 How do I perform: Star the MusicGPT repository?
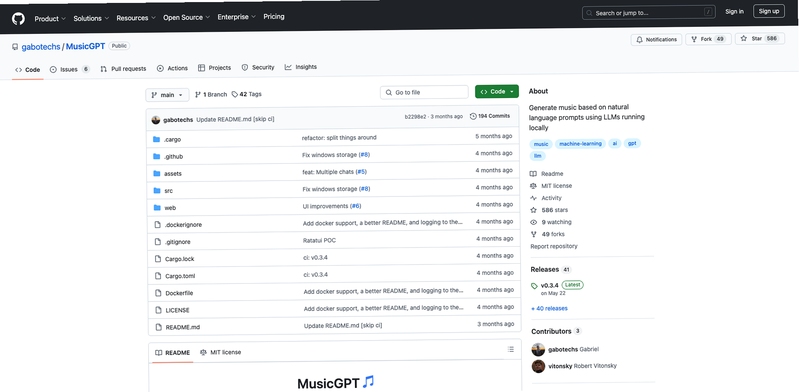pos(760,38)
